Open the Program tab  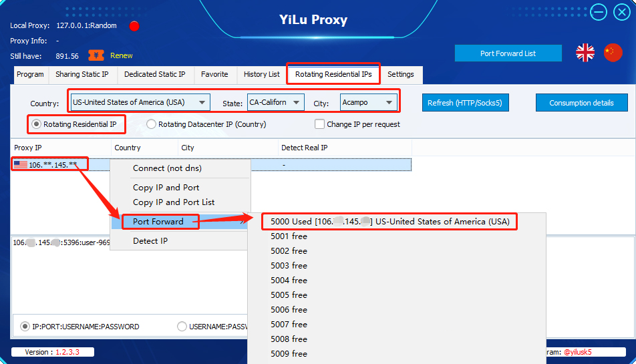[x=31, y=75]
